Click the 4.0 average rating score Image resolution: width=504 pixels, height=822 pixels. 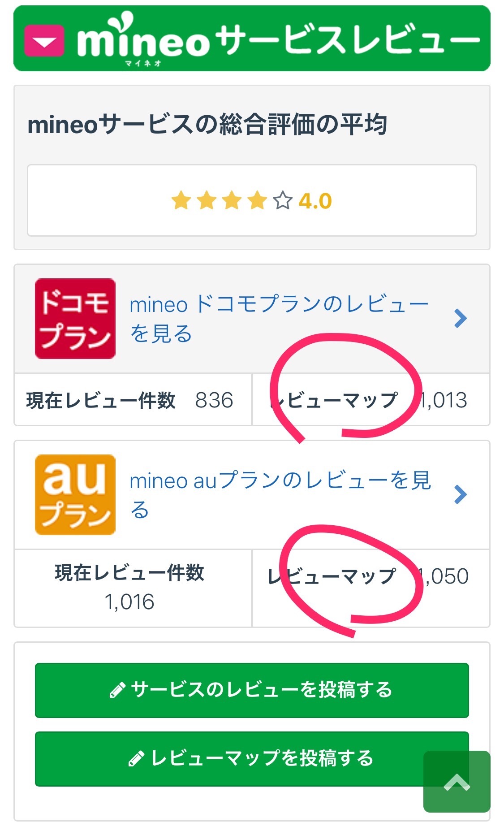click(315, 201)
